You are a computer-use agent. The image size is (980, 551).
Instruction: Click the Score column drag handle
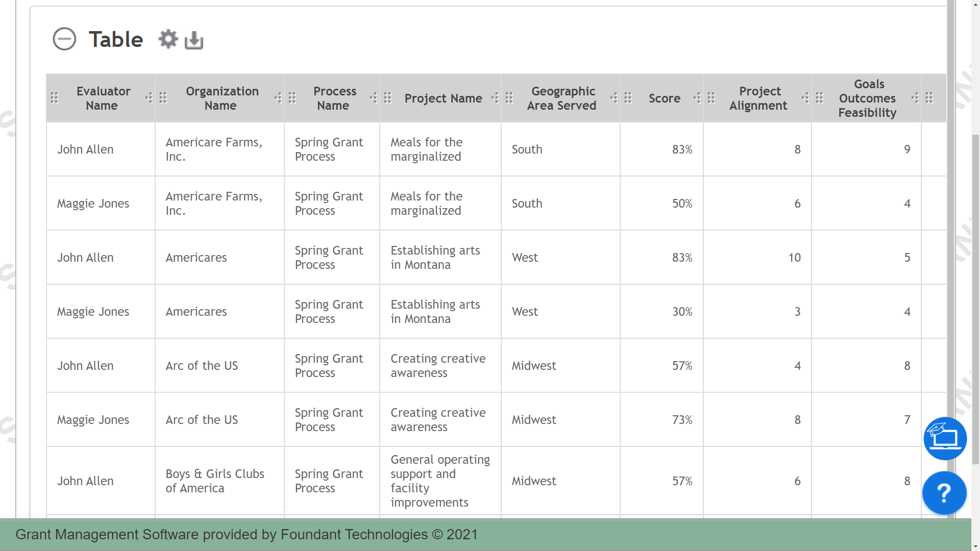tap(628, 98)
